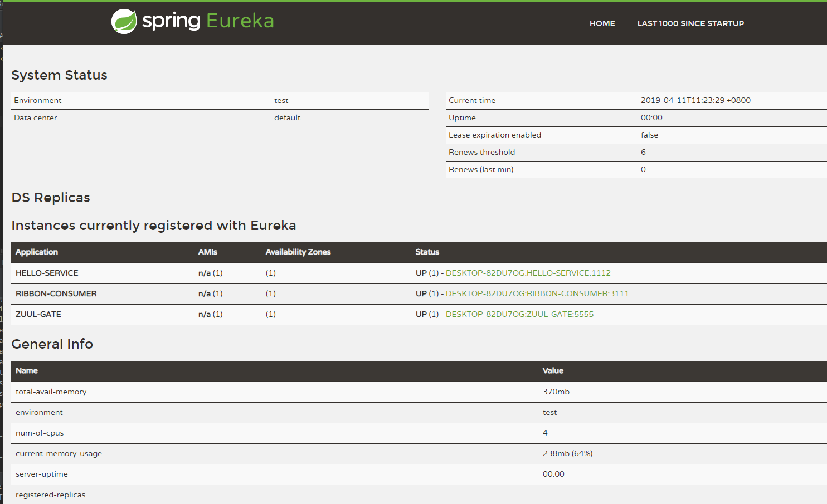Click the registered-replicas row
Image resolution: width=827 pixels, height=504 pixels.
50,495
